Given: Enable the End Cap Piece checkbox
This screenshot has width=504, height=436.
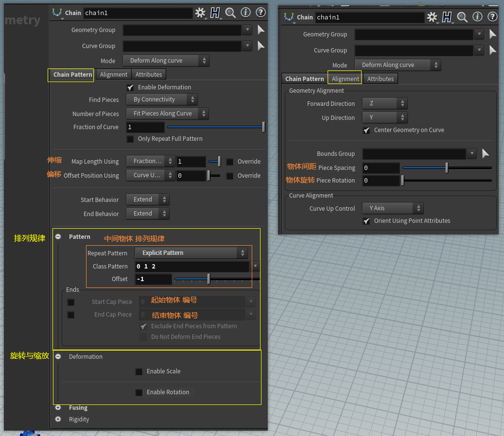Looking at the screenshot, I should coord(70,315).
